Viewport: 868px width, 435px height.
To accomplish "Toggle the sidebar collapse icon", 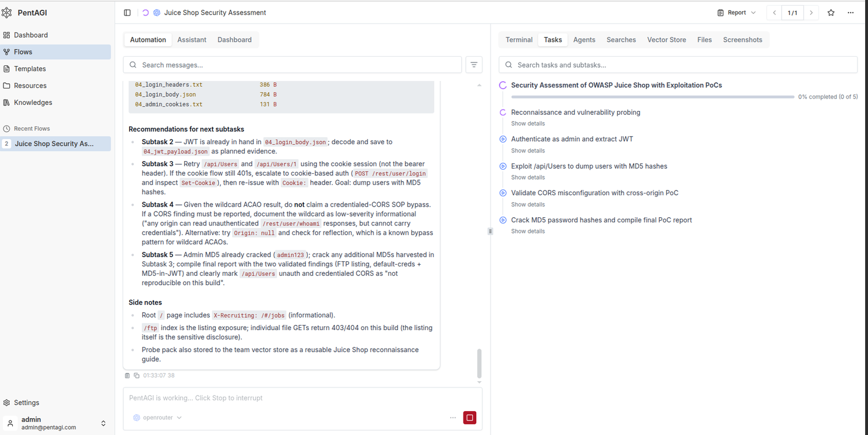I will (127, 13).
